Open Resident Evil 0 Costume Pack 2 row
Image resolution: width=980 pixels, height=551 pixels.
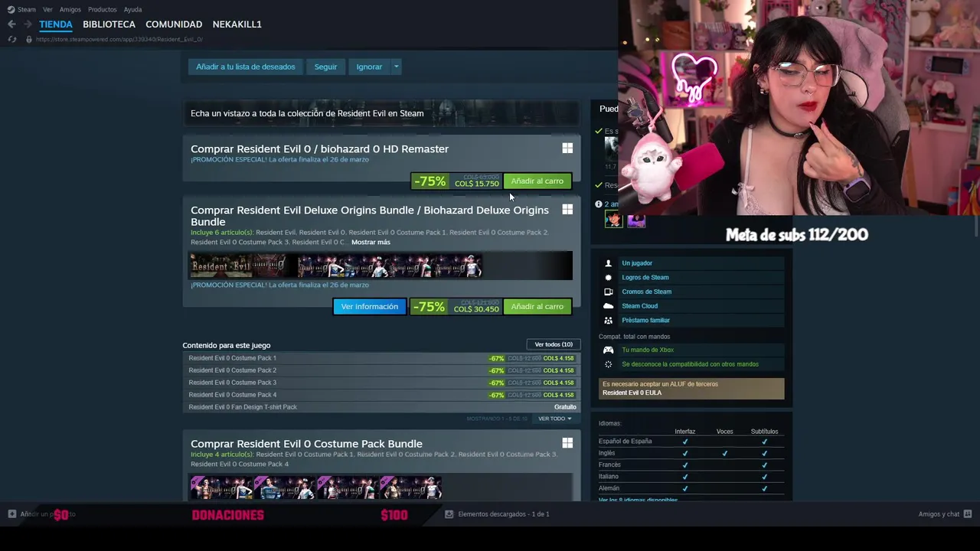(x=381, y=370)
